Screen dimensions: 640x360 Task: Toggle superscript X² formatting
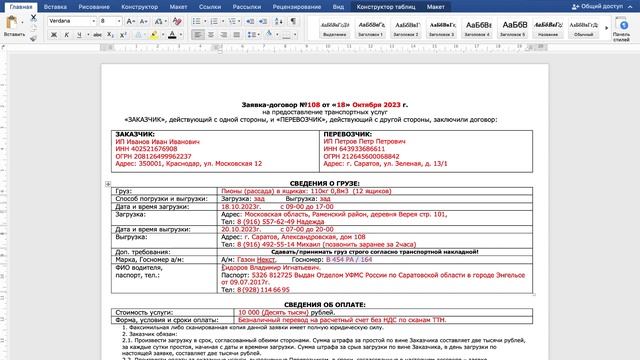(123, 35)
